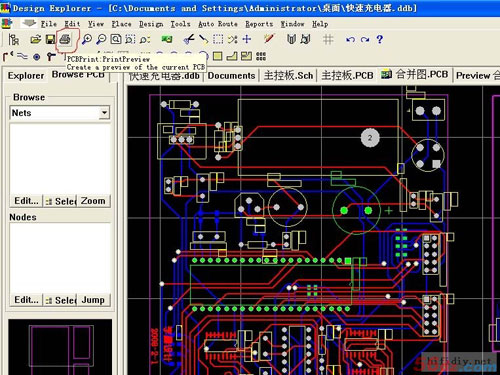The image size is (500, 375).
Task: Click the mini board overview thumbnail
Action: pos(60,347)
